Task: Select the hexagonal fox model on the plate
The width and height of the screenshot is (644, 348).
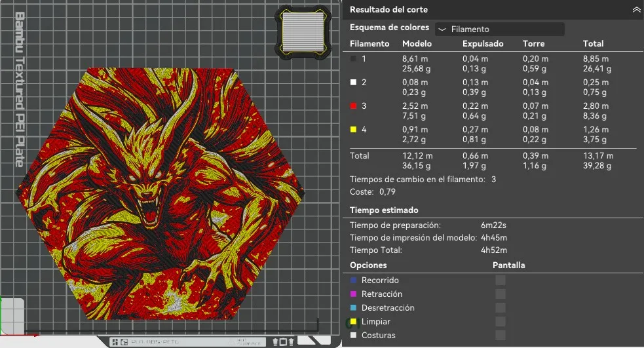Action: click(160, 193)
